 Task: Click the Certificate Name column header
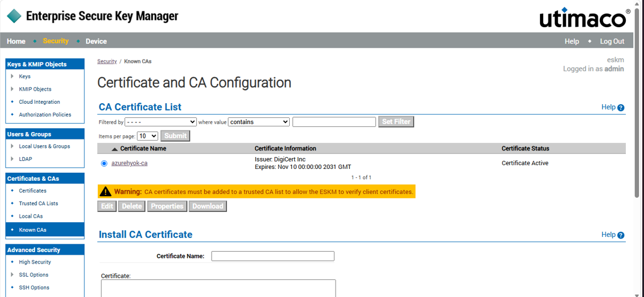(x=143, y=148)
